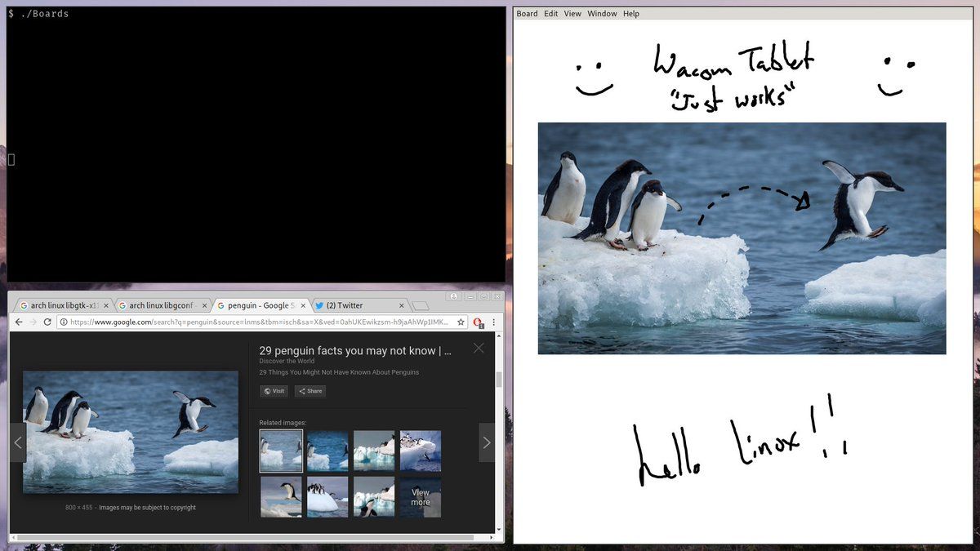This screenshot has height=551, width=980.
Task: Click the '$ ./Boards' terminal command line
Action: point(38,14)
